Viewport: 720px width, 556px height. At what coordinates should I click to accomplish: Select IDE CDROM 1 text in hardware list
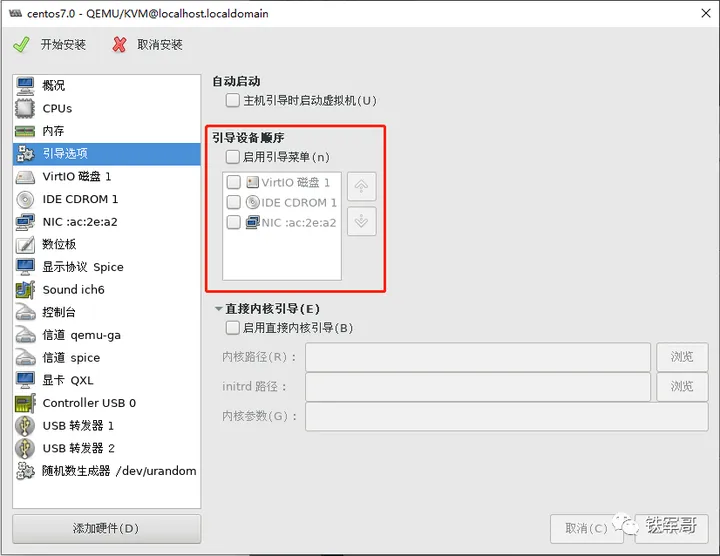(x=80, y=199)
